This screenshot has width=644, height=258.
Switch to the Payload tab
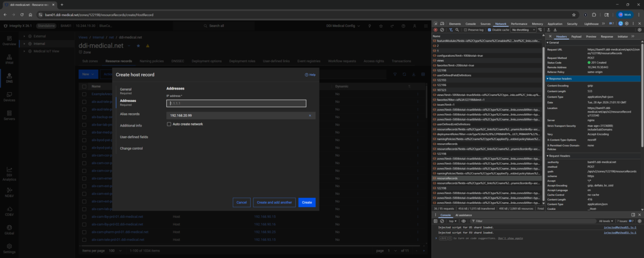(576, 36)
